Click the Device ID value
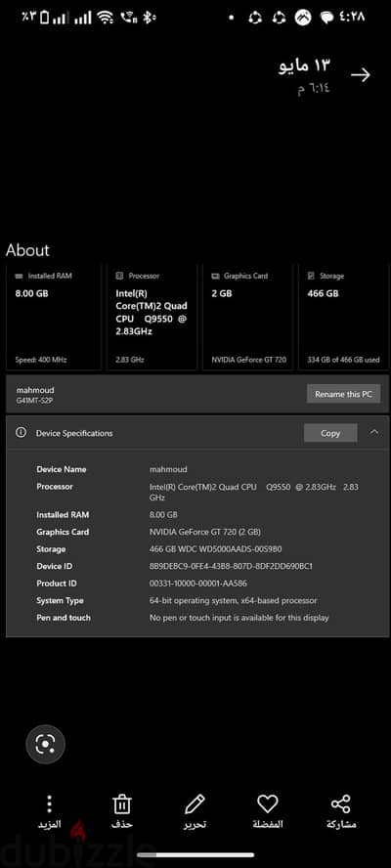391x868 pixels. (x=231, y=566)
